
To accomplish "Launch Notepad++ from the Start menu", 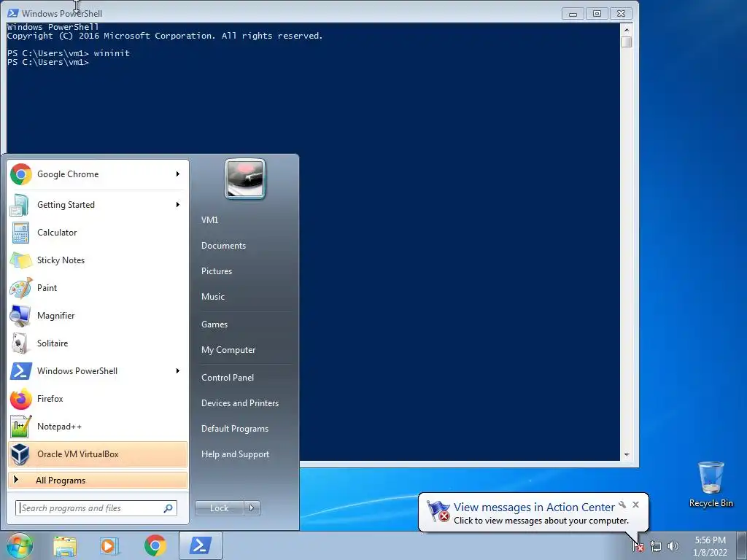I will [98, 426].
